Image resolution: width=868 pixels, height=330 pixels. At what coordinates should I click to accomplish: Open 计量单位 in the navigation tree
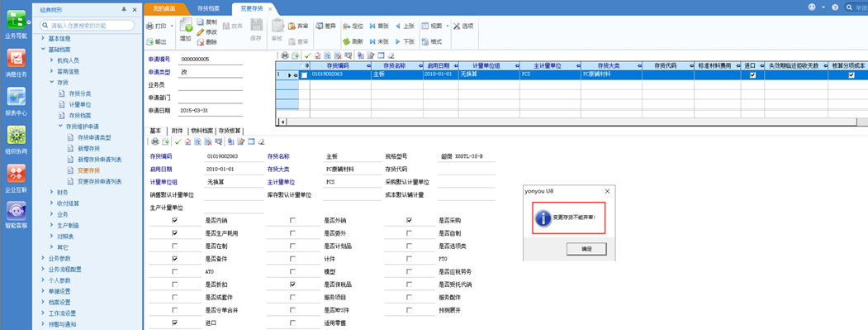click(80, 104)
